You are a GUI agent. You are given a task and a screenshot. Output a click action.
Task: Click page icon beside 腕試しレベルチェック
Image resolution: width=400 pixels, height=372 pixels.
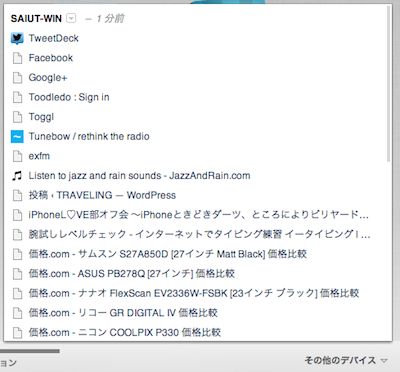[x=17, y=235]
